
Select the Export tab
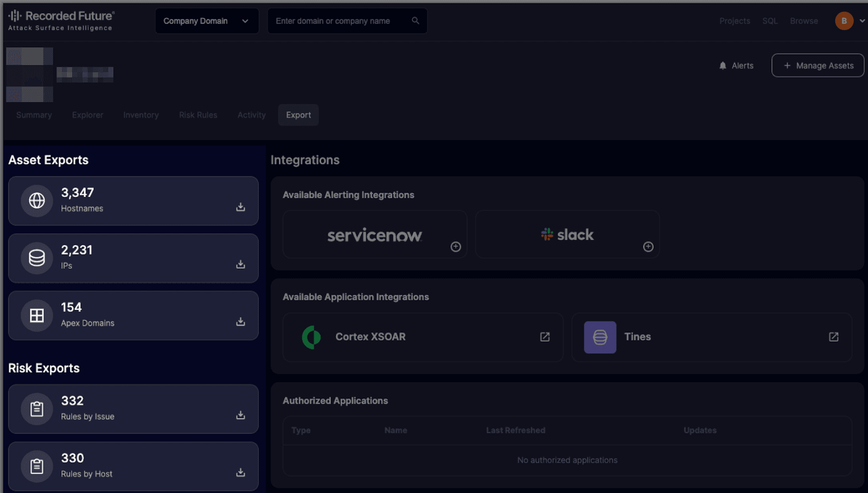[x=298, y=115]
